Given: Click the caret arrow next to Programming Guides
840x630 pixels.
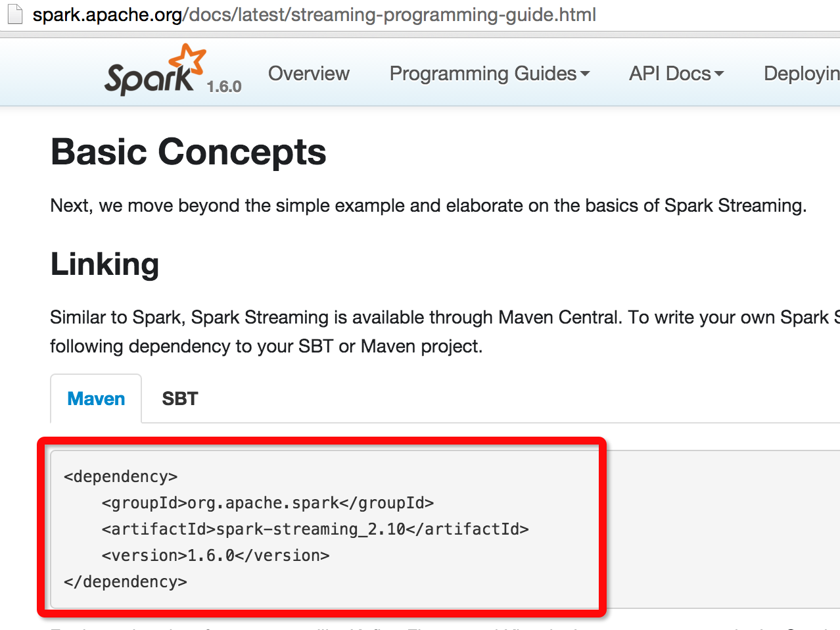Looking at the screenshot, I should point(585,74).
